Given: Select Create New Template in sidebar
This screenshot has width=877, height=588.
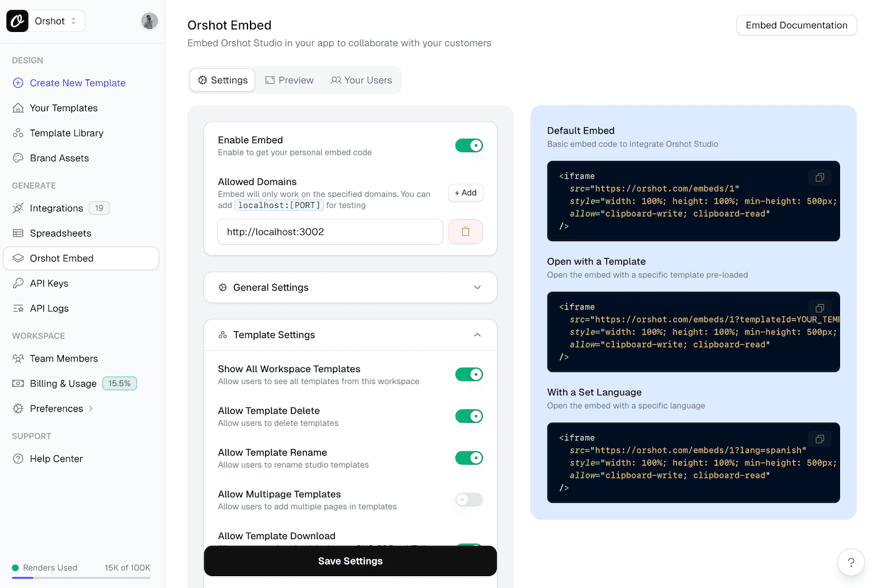Looking at the screenshot, I should (77, 83).
